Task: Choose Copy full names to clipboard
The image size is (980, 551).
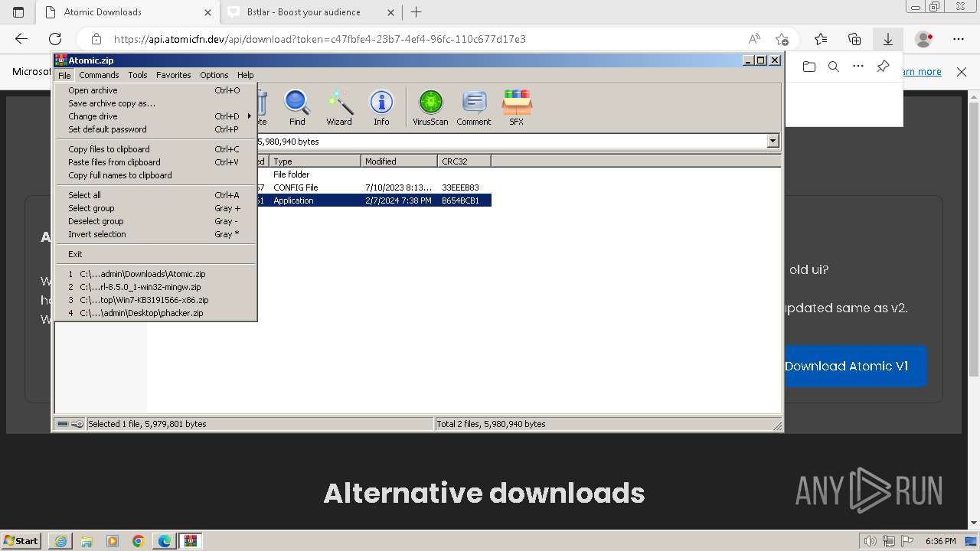Action: (156, 175)
